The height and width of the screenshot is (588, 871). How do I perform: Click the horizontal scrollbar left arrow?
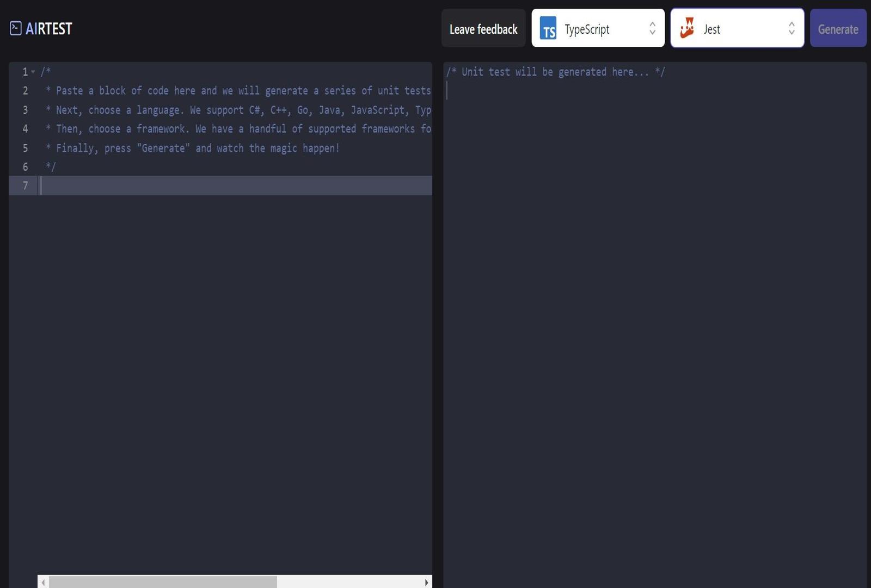[43, 582]
